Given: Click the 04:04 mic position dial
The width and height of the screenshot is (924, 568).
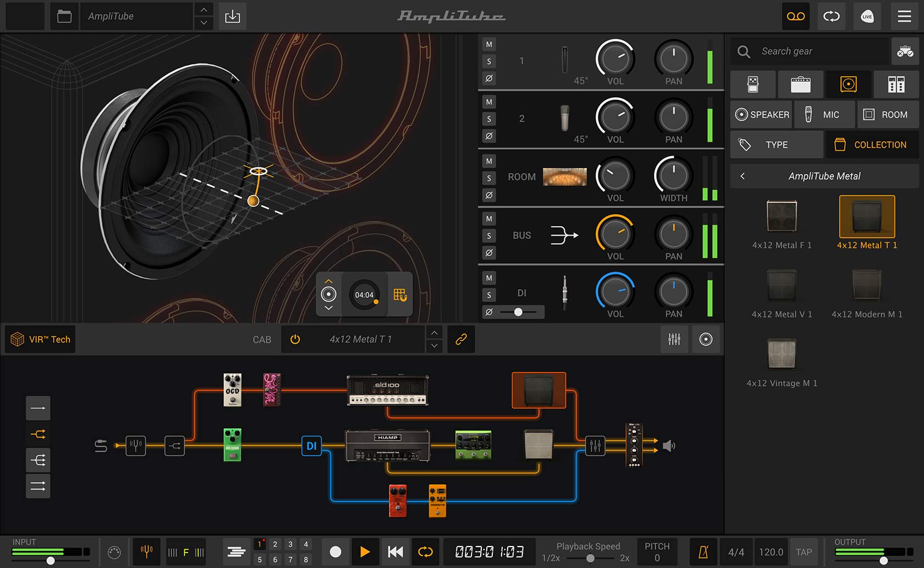Looking at the screenshot, I should point(364,295).
